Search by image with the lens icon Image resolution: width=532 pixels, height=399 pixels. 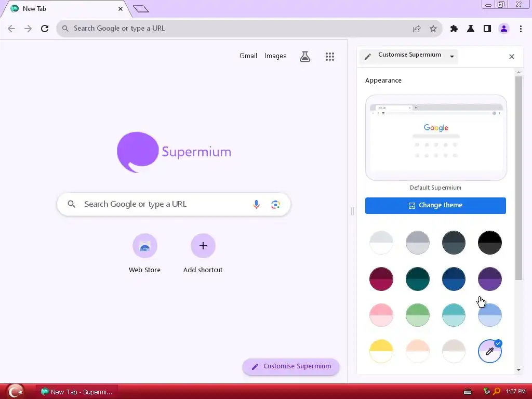(x=275, y=204)
